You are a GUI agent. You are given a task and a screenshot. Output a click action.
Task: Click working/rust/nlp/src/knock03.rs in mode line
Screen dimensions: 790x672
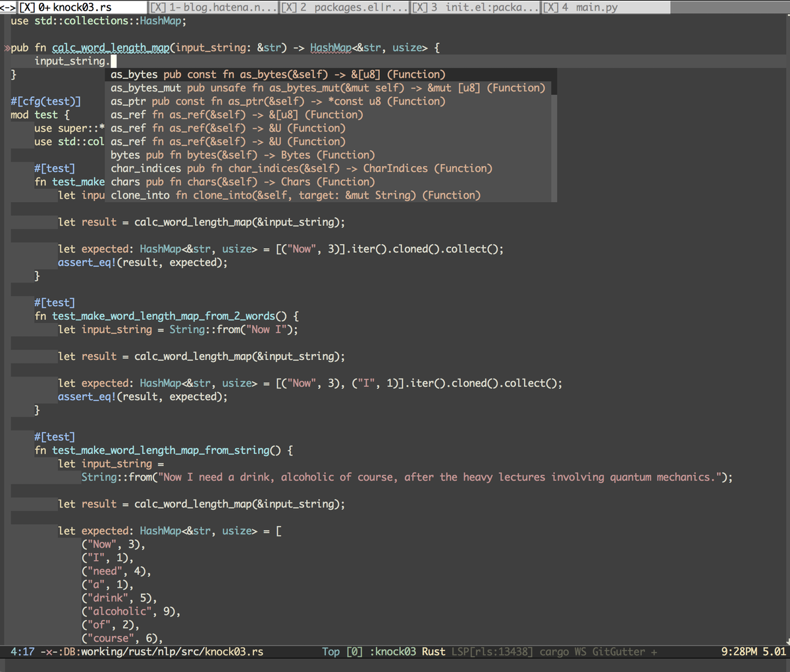(x=172, y=652)
